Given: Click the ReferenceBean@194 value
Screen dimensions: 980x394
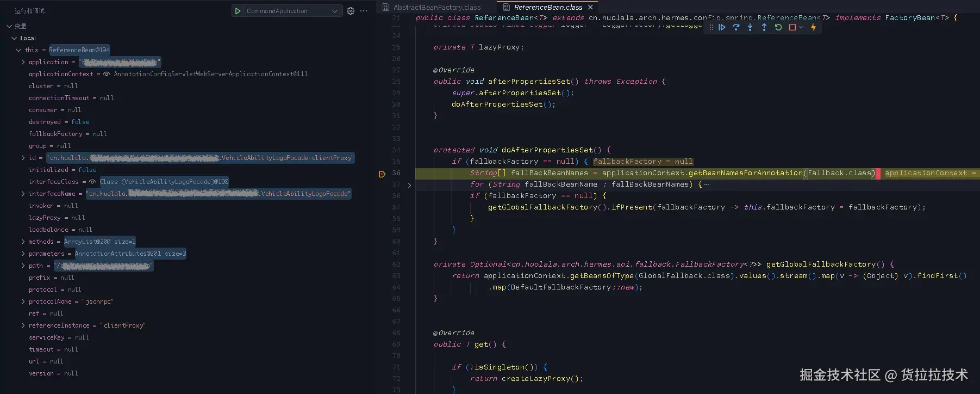Looking at the screenshot, I should (x=79, y=50).
